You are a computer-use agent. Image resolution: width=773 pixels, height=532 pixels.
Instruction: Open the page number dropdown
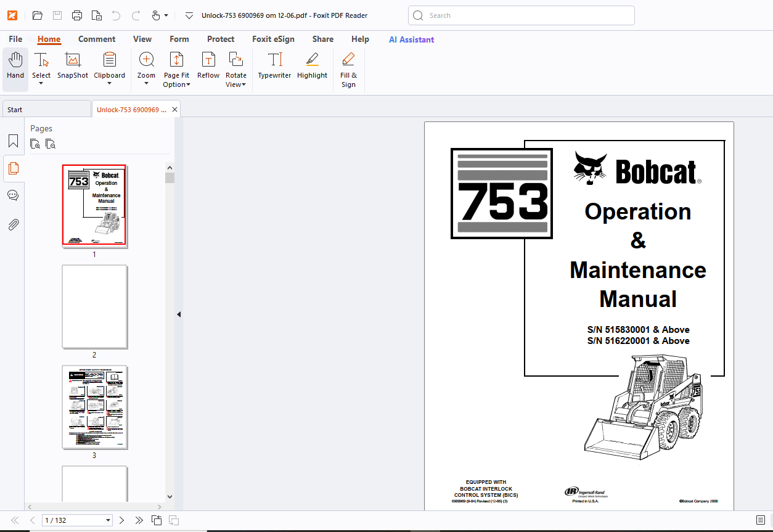pos(108,520)
